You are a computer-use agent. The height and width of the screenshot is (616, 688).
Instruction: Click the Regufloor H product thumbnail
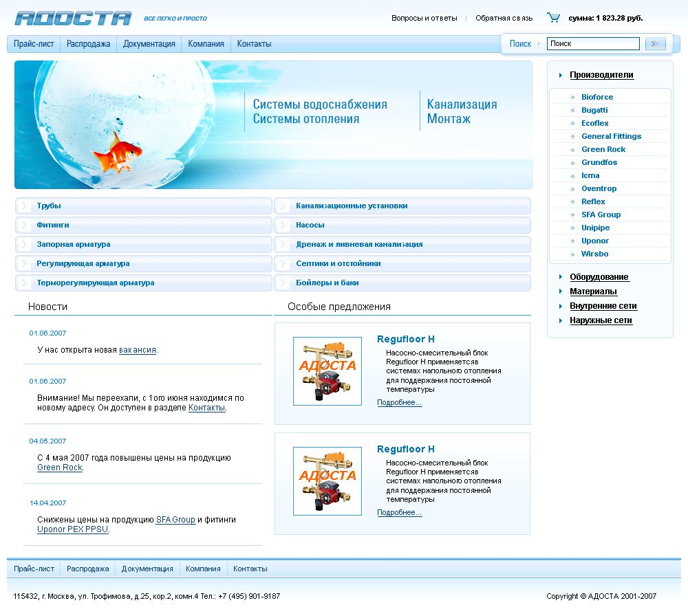pos(327,371)
